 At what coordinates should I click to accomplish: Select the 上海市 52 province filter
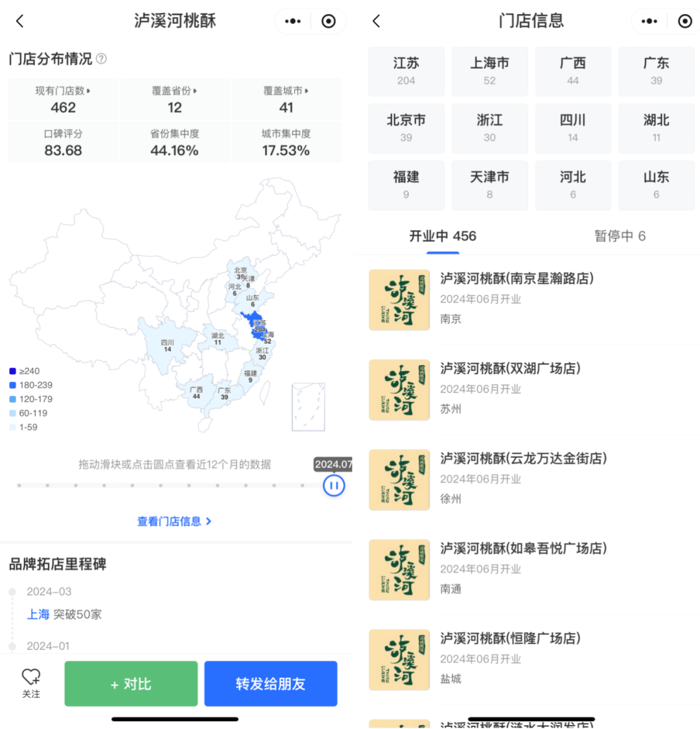point(489,71)
